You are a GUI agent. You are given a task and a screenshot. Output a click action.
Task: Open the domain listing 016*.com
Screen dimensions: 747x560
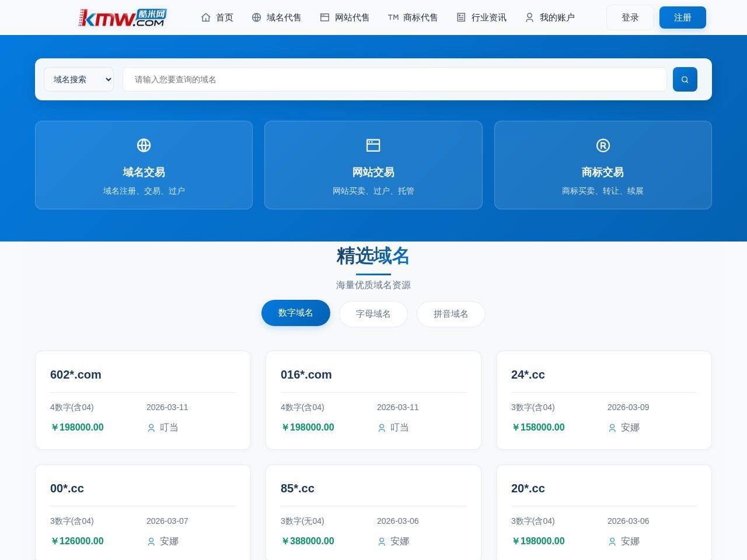(x=306, y=374)
